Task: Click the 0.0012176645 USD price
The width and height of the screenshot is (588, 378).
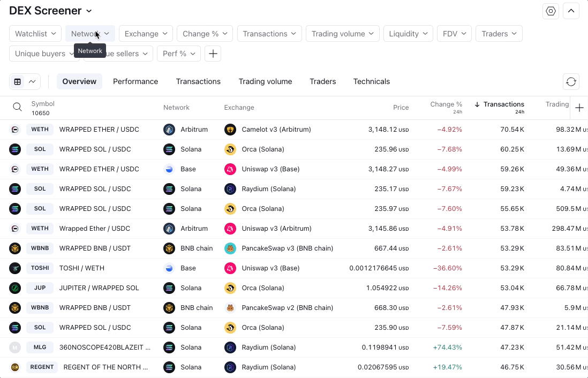Action: (379, 268)
